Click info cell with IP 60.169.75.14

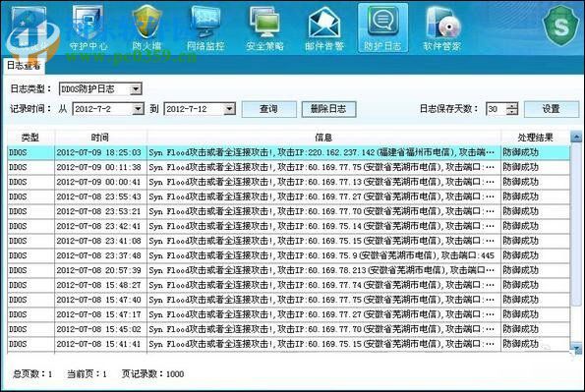pyautogui.click(x=323, y=226)
